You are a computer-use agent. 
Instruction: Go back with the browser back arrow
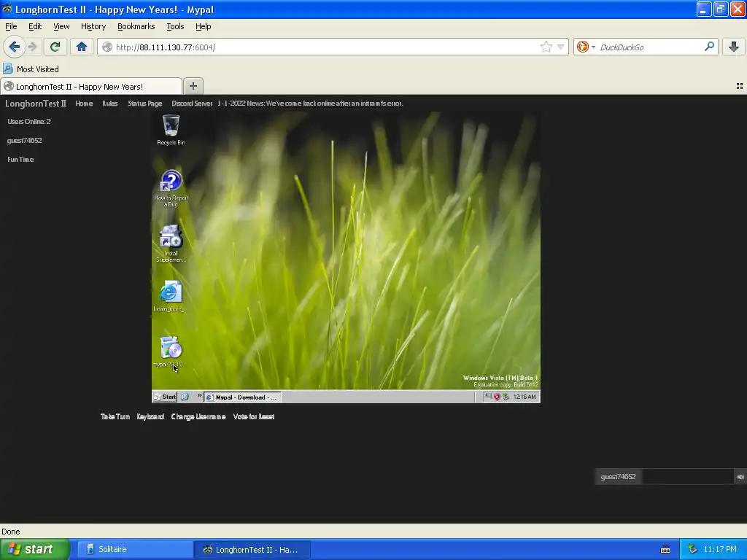(x=15, y=47)
